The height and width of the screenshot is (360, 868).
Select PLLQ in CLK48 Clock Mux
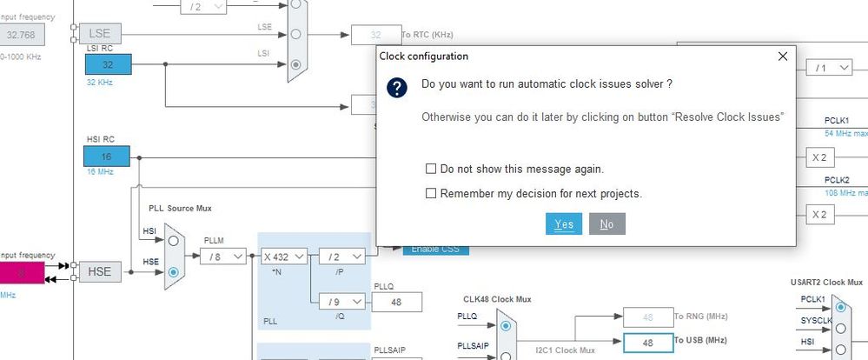tap(506, 326)
